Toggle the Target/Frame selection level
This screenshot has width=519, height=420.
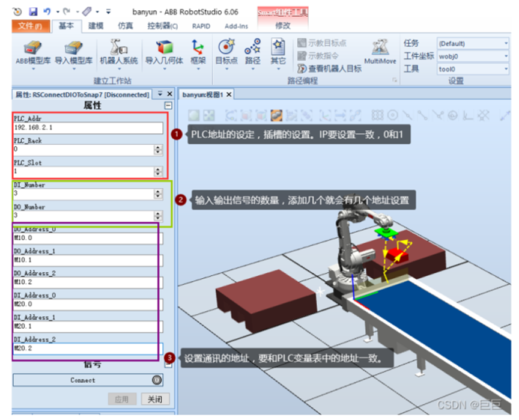(x=324, y=115)
